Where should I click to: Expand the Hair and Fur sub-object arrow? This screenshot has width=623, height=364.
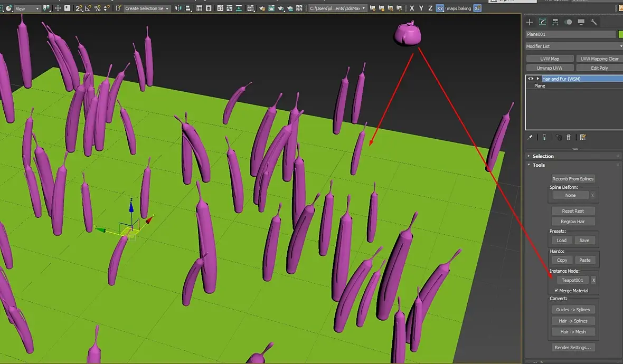(x=537, y=79)
